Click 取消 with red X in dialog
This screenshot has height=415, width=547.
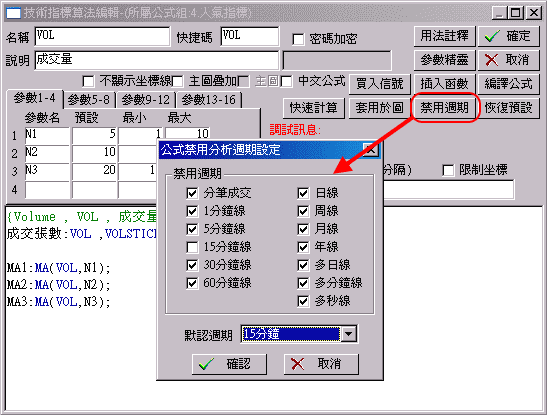321,364
